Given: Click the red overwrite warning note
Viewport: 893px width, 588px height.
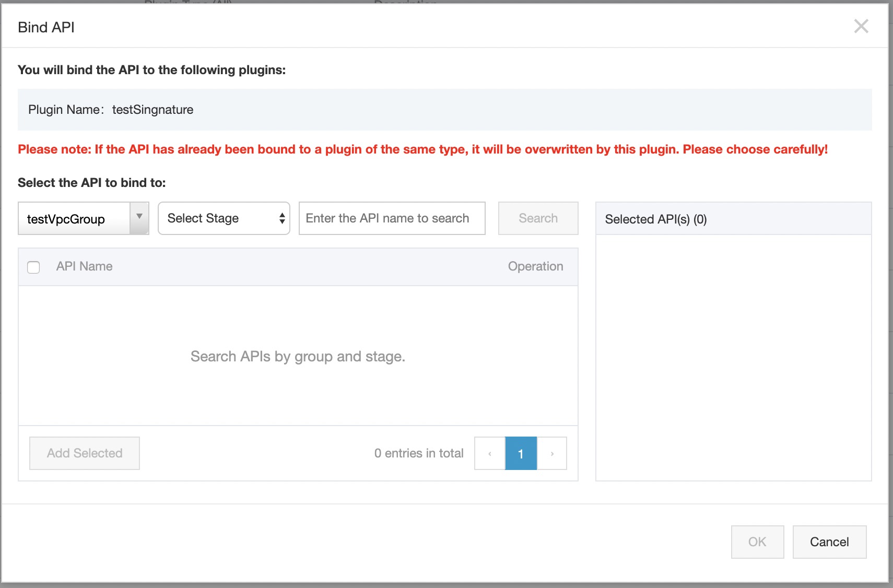Looking at the screenshot, I should tap(422, 149).
